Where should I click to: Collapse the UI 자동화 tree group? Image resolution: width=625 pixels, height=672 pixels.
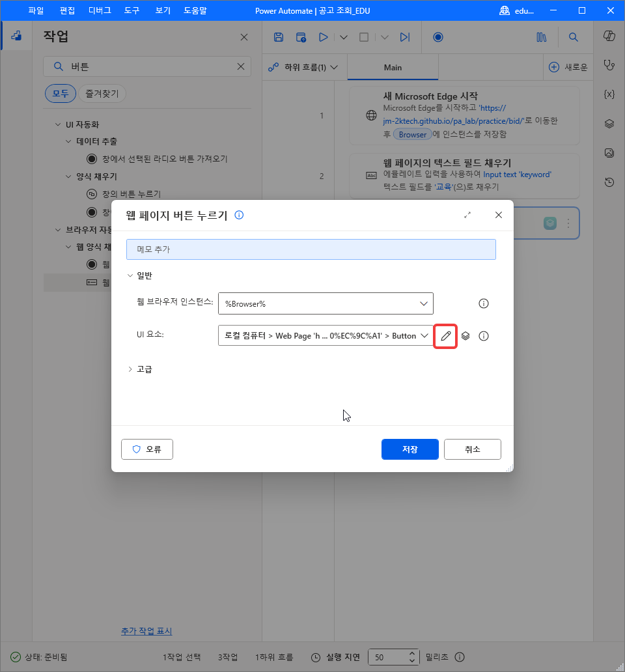(x=58, y=124)
